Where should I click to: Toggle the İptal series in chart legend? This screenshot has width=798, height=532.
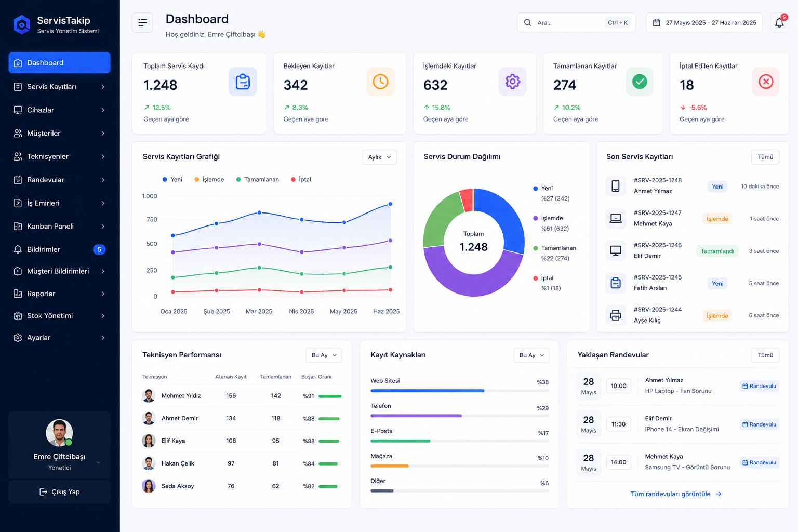tap(301, 179)
